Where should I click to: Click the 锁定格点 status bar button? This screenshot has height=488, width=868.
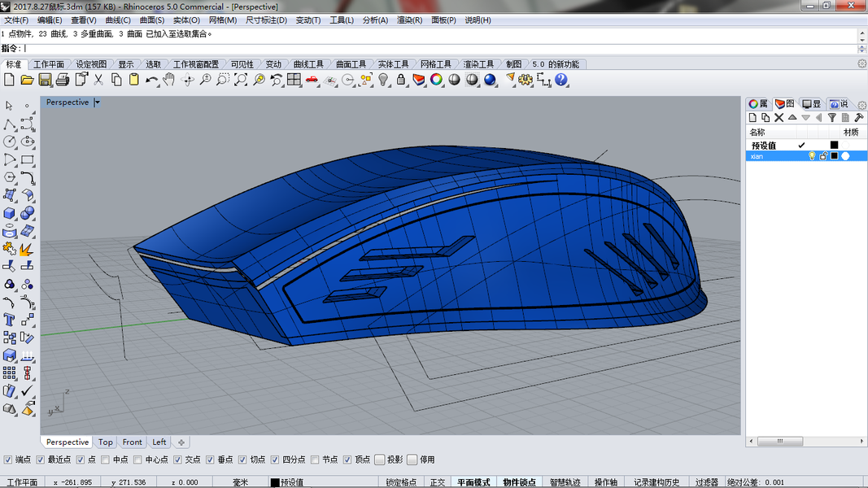[401, 482]
